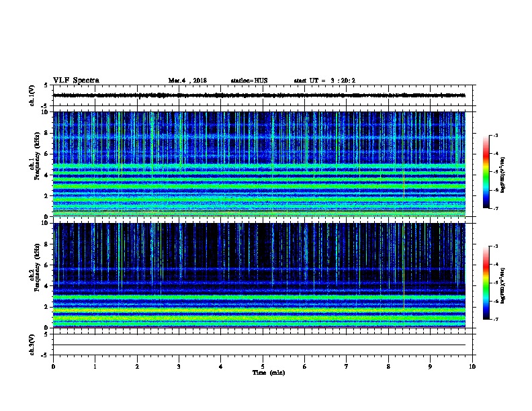Click the "8" tick on the time axis

388,367
